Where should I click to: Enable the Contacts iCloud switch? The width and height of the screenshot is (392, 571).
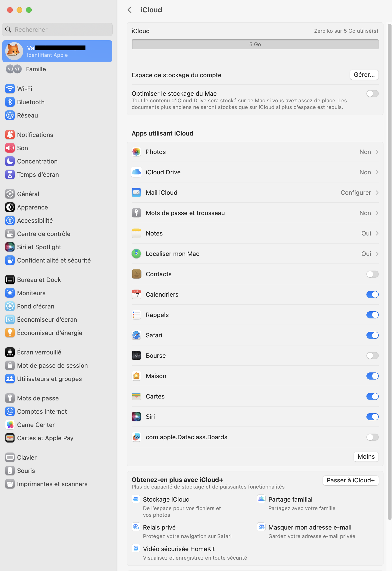click(372, 274)
